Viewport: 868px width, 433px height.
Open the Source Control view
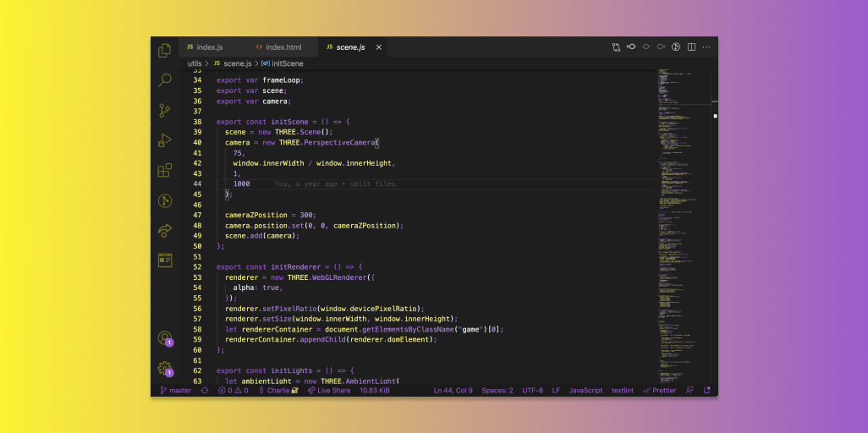(164, 110)
